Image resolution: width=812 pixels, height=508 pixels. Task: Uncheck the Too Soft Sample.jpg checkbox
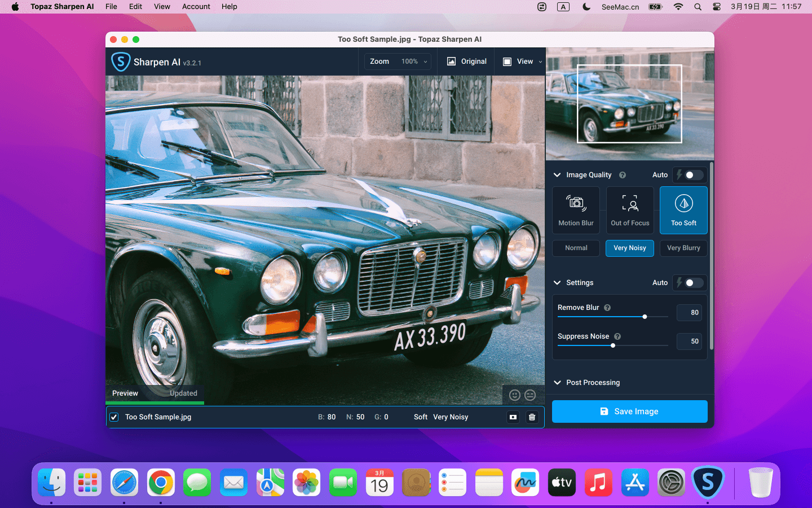tap(114, 417)
